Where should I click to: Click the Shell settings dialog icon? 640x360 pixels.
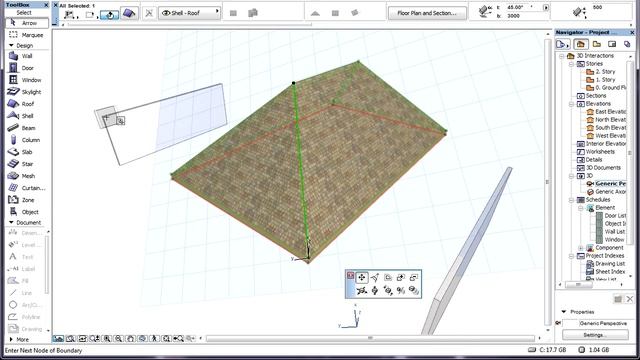point(129,13)
